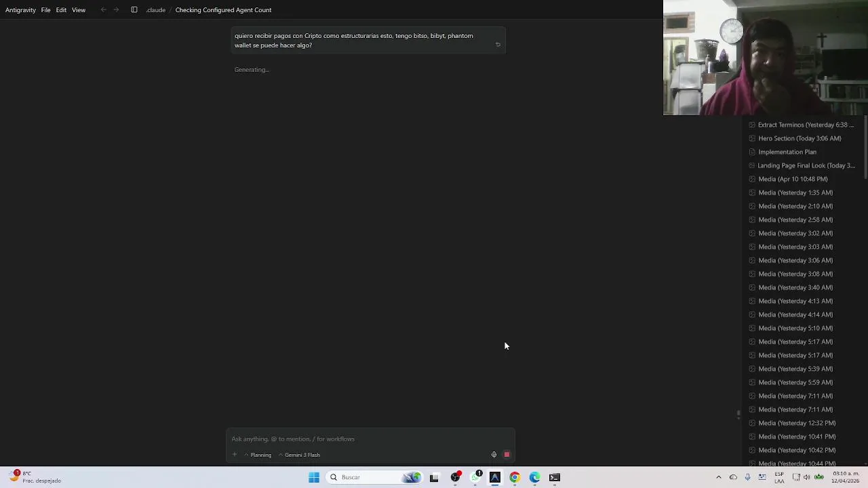The height and width of the screenshot is (488, 868).
Task: Open Media (Yesterday 2:58 AM)
Action: 795,220
